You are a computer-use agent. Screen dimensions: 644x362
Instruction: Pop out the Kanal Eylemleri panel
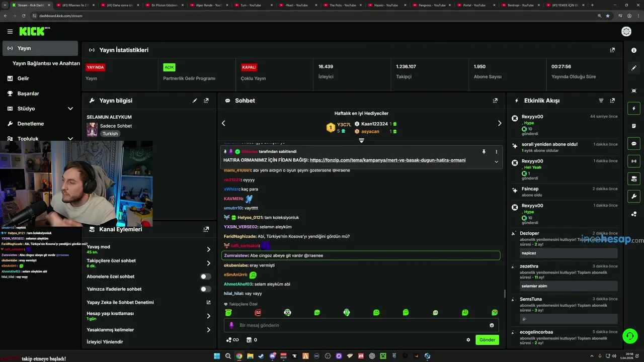coord(206,229)
